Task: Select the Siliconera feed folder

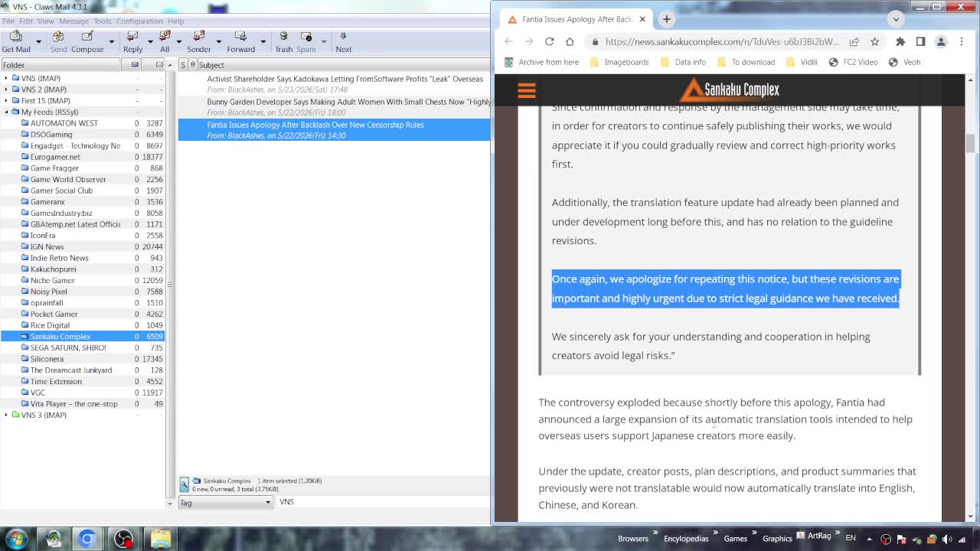Action: 82,359
